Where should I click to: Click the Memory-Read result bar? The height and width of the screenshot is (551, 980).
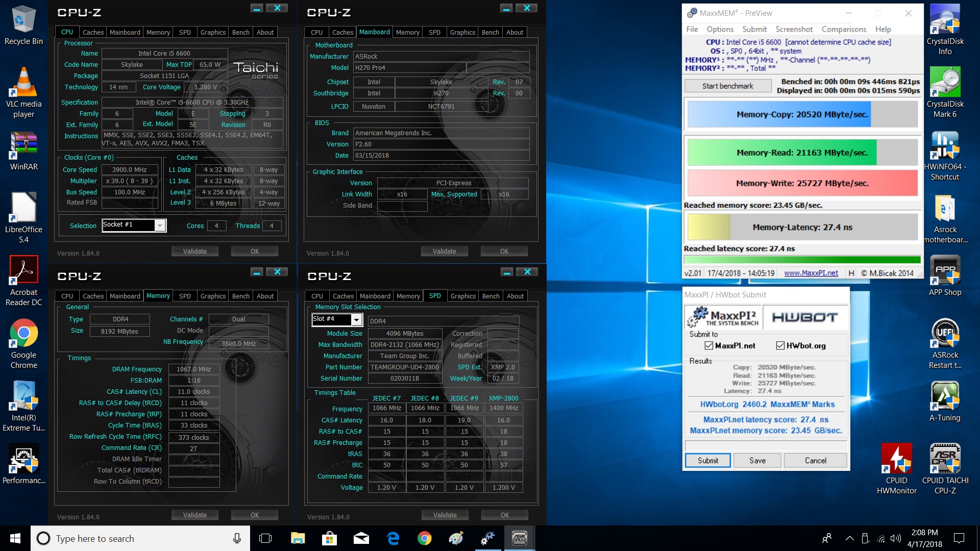(x=802, y=153)
